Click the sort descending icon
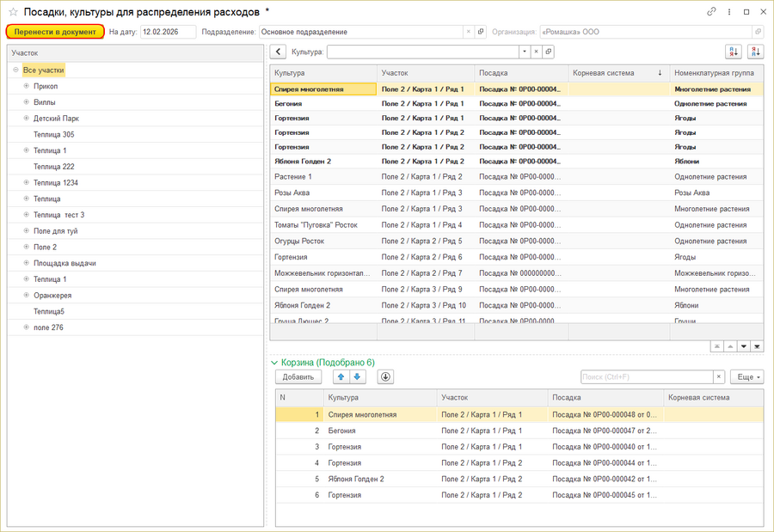This screenshot has width=774, height=532. pos(755,52)
